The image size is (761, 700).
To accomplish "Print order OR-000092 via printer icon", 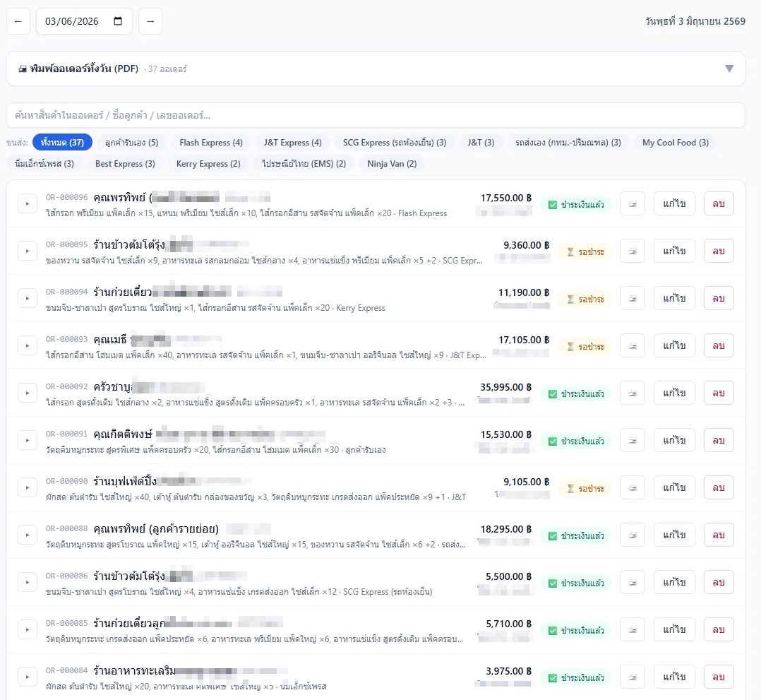I will 633,393.
